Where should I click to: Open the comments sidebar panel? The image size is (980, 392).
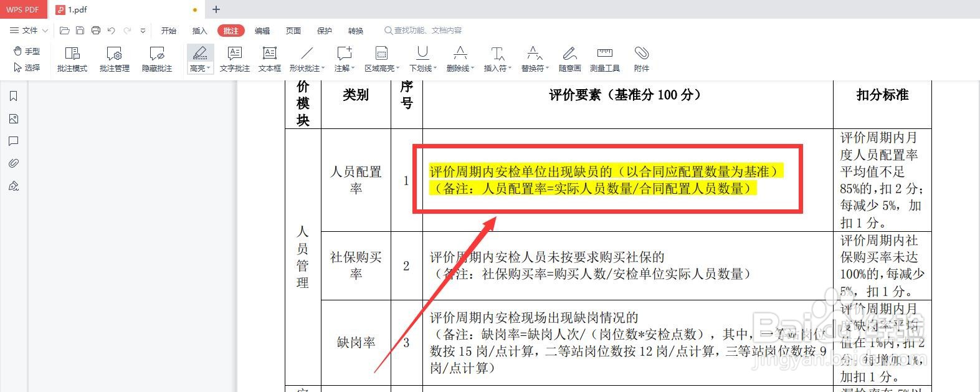pyautogui.click(x=14, y=141)
